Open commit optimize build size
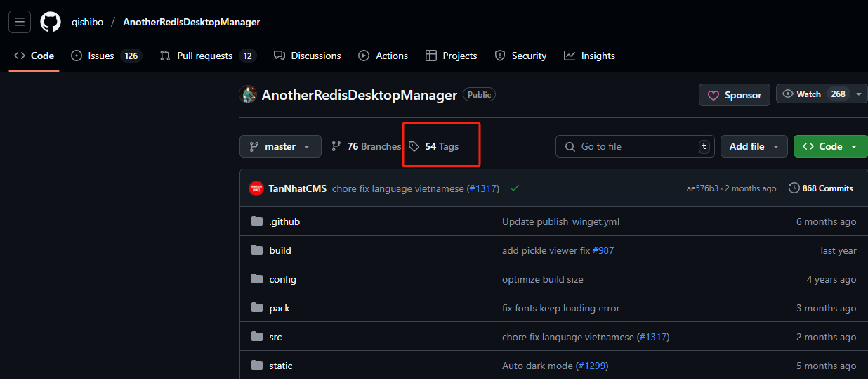Screen dimensions: 868x379 coord(542,279)
